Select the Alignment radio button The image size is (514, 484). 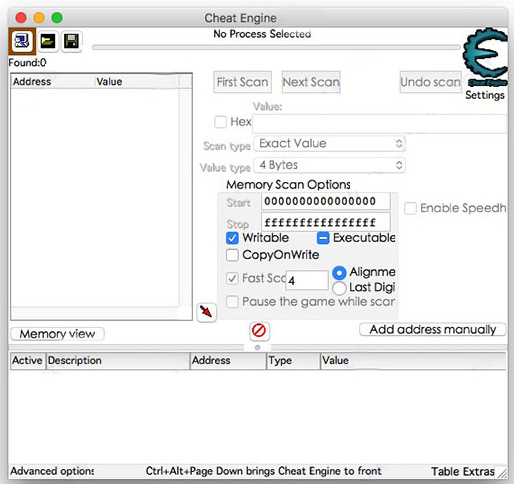click(x=339, y=273)
